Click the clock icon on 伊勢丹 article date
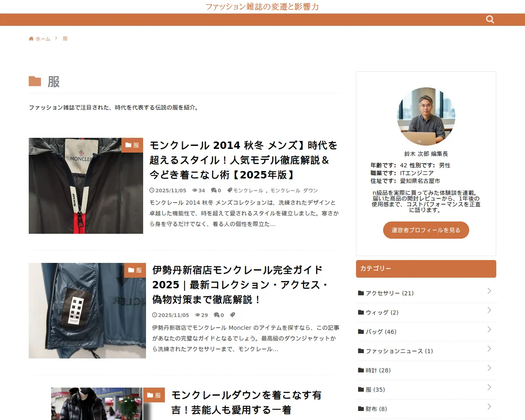Screen dimensions: 525x420 click(155, 315)
